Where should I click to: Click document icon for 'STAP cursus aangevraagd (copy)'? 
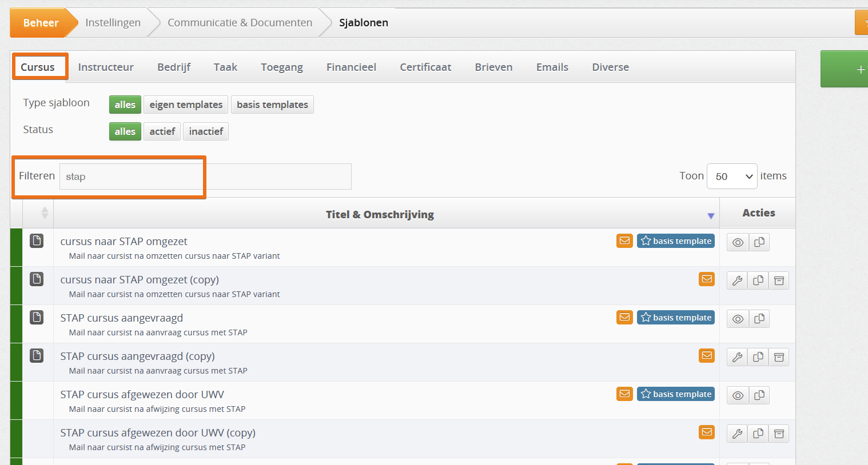pyautogui.click(x=37, y=355)
